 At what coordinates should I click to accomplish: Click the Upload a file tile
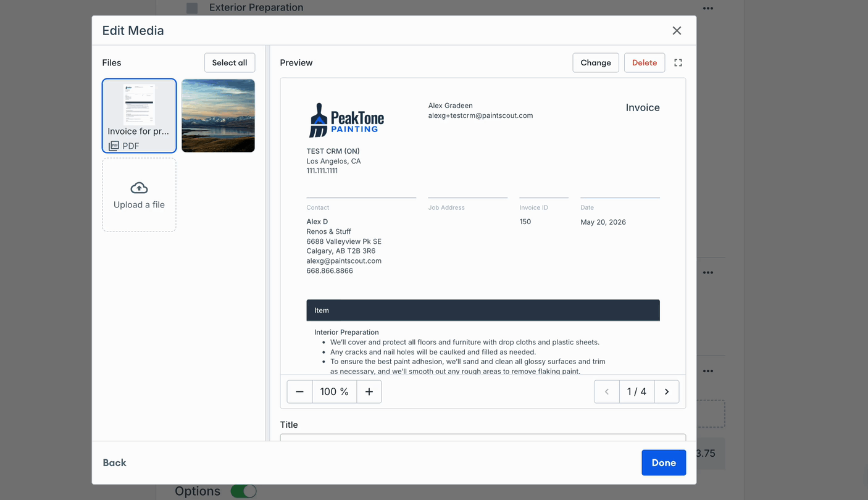tap(139, 194)
